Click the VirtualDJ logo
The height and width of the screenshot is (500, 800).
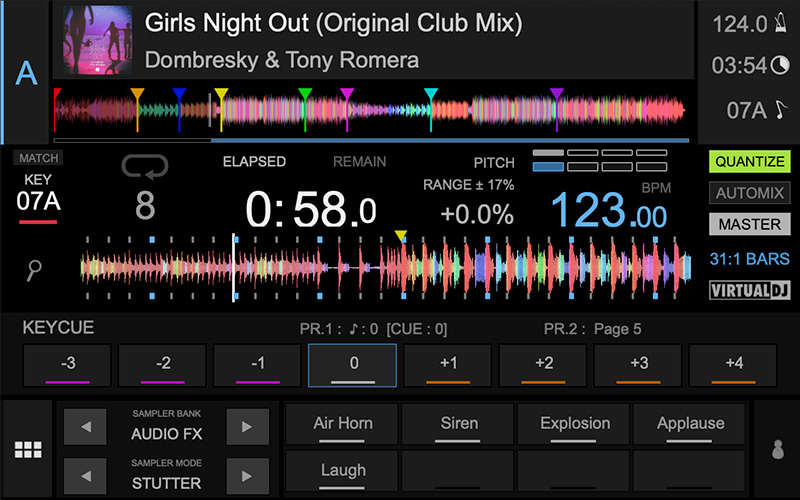pyautogui.click(x=749, y=291)
